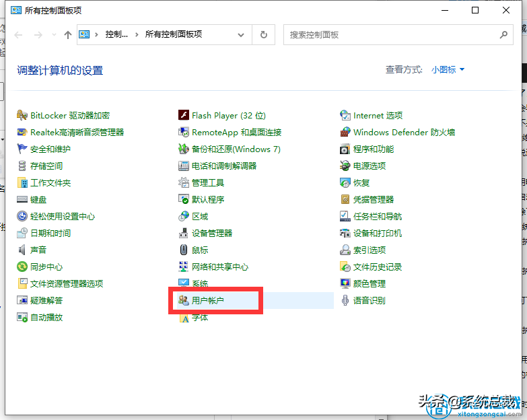Open the 网络和共享中心 icon
Screen dimensions: 527x420
click(x=184, y=267)
